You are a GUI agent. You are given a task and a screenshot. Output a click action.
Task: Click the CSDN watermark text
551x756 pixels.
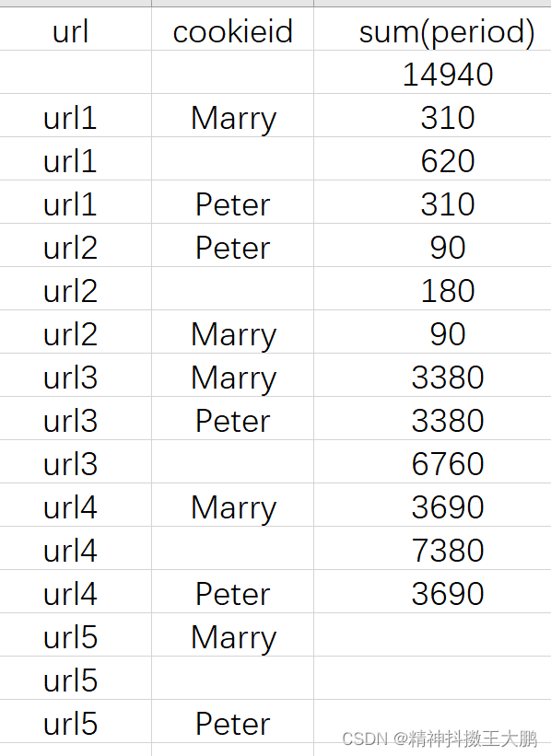[x=440, y=739]
